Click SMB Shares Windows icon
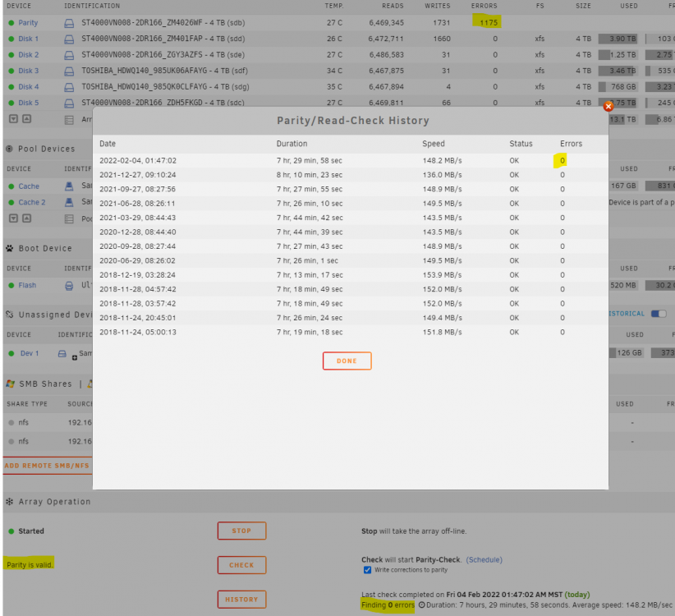The image size is (675, 616). 11,384
